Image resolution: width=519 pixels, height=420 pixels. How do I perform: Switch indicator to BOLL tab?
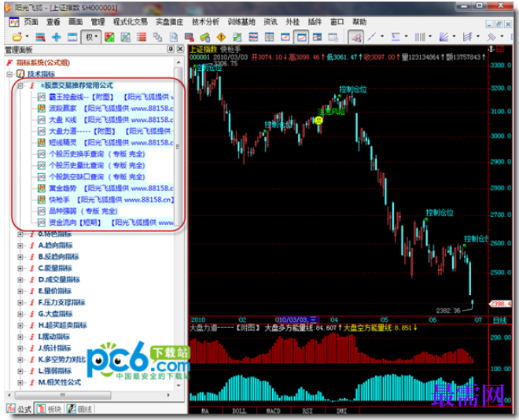tap(239, 411)
